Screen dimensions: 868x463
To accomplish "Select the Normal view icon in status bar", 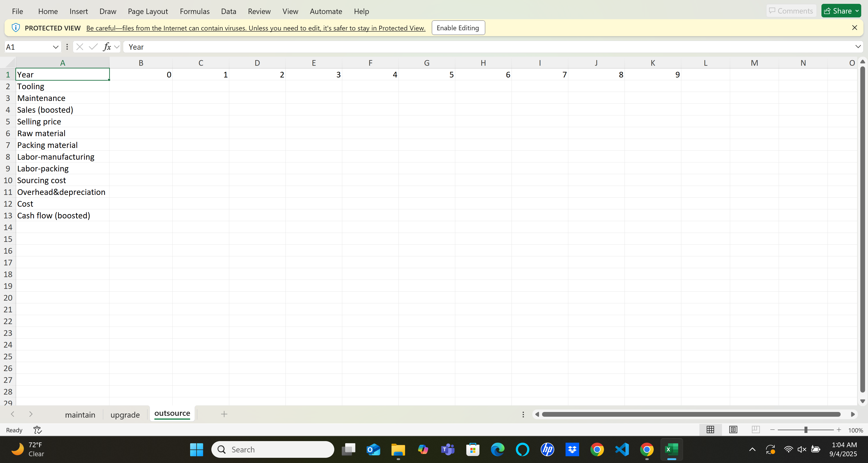I will [710, 430].
